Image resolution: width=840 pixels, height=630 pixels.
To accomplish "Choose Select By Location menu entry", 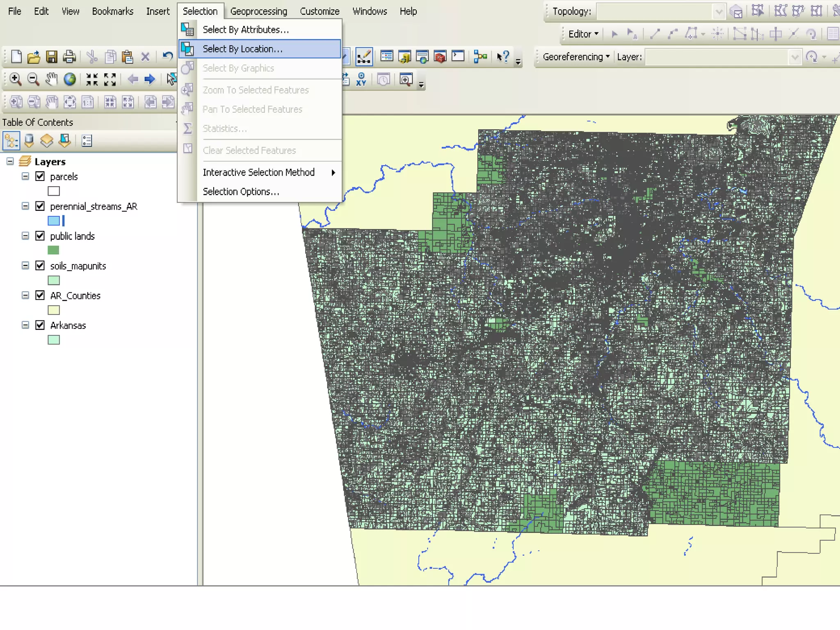I will [242, 49].
